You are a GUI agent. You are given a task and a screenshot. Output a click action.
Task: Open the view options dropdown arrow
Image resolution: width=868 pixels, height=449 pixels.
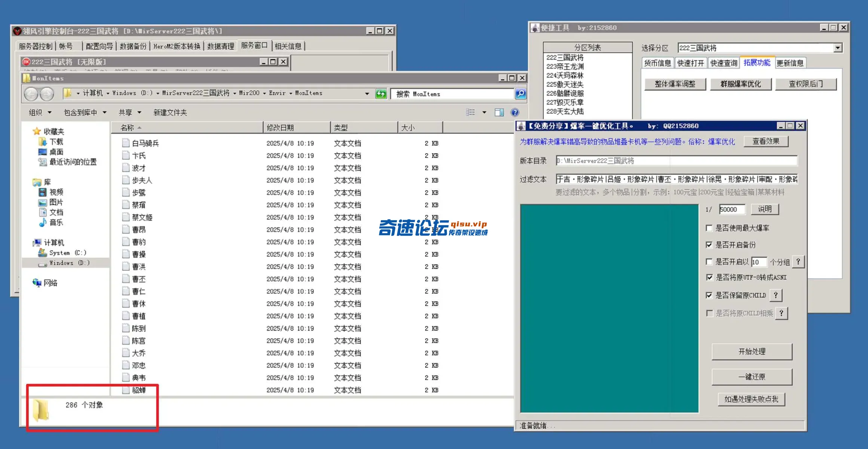coord(484,113)
